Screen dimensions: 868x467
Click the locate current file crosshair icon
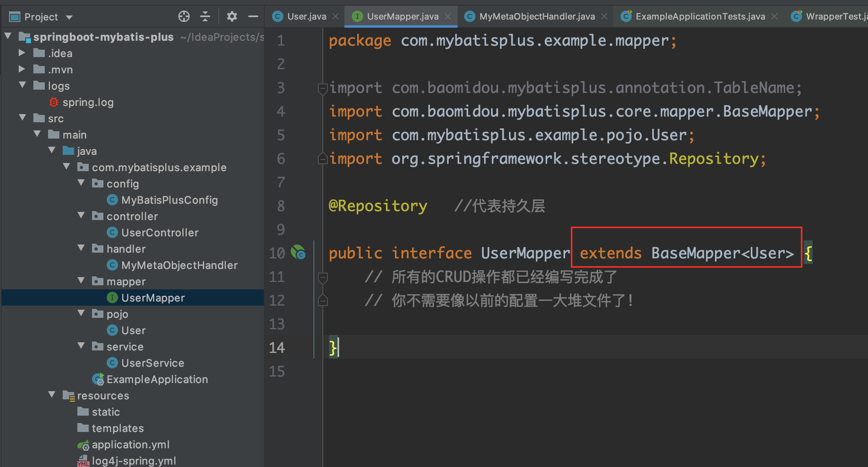[184, 16]
